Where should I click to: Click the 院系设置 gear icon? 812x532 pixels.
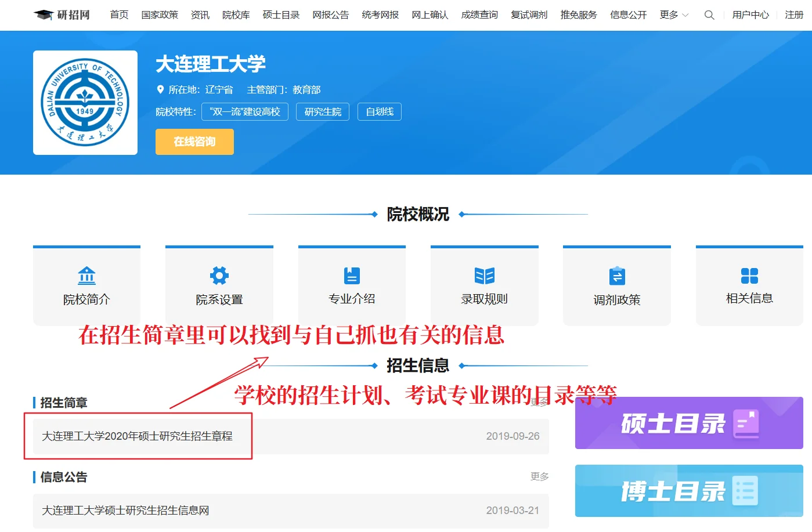tap(219, 276)
